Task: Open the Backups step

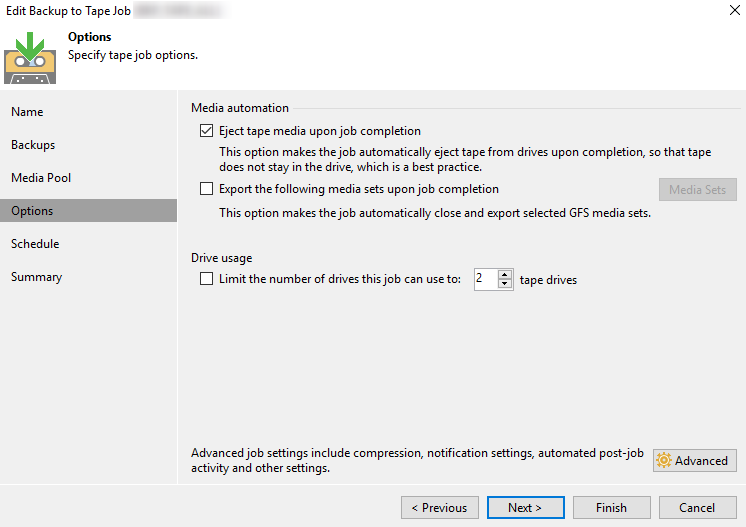Action: [x=33, y=145]
